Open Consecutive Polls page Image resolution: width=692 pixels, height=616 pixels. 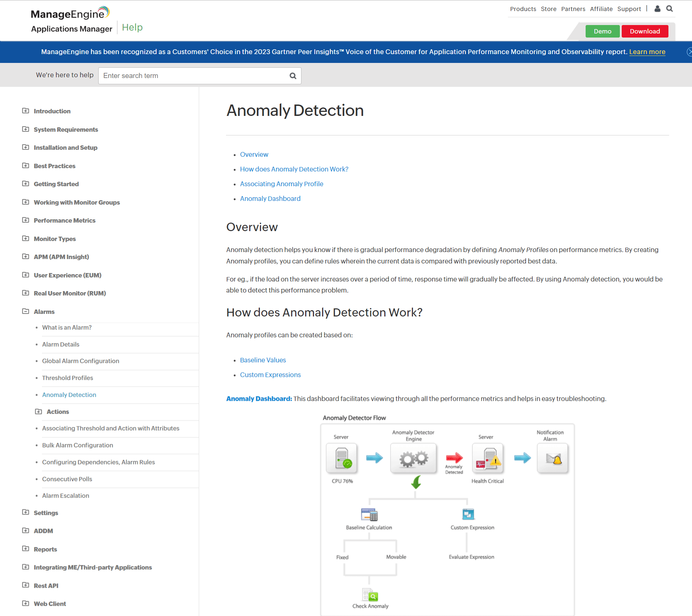(67, 479)
